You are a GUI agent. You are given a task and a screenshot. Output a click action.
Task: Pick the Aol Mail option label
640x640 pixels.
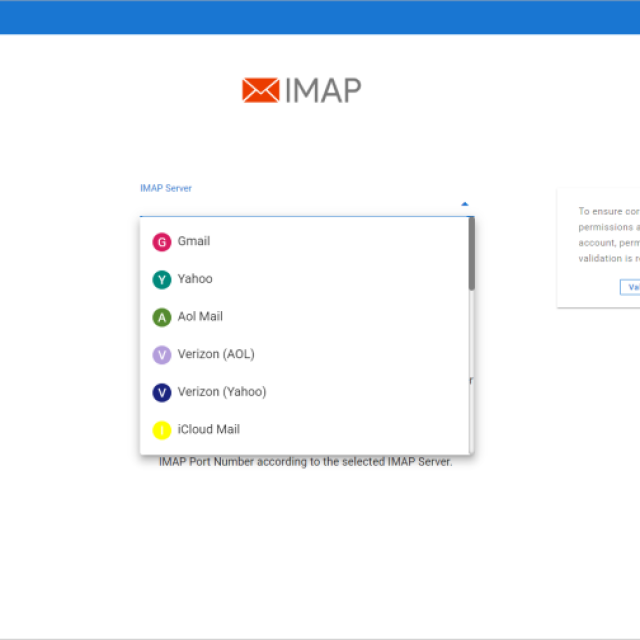point(200,317)
